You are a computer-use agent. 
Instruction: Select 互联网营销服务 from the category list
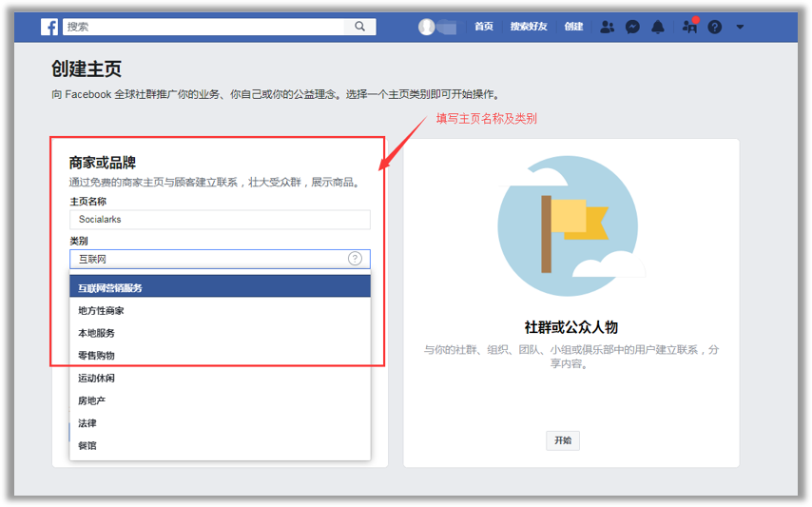point(220,287)
